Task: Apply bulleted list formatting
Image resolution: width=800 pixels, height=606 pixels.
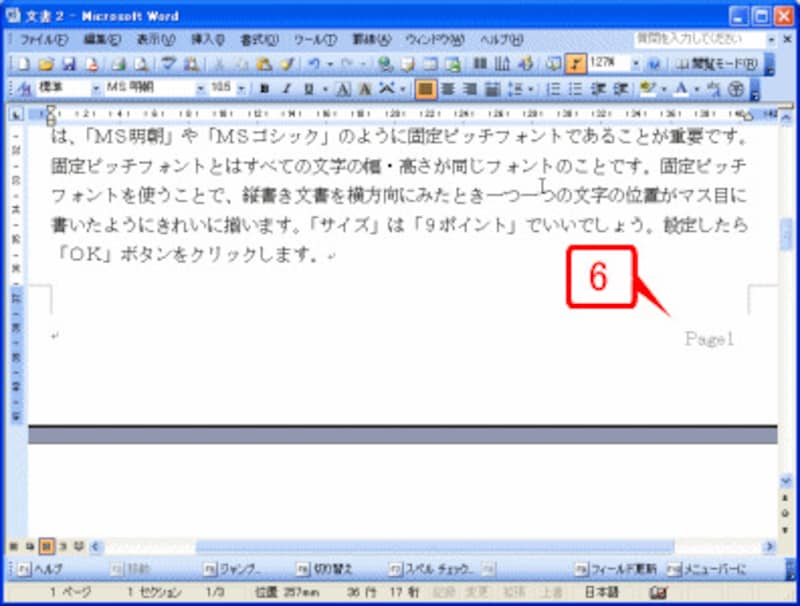Action: coord(575,89)
